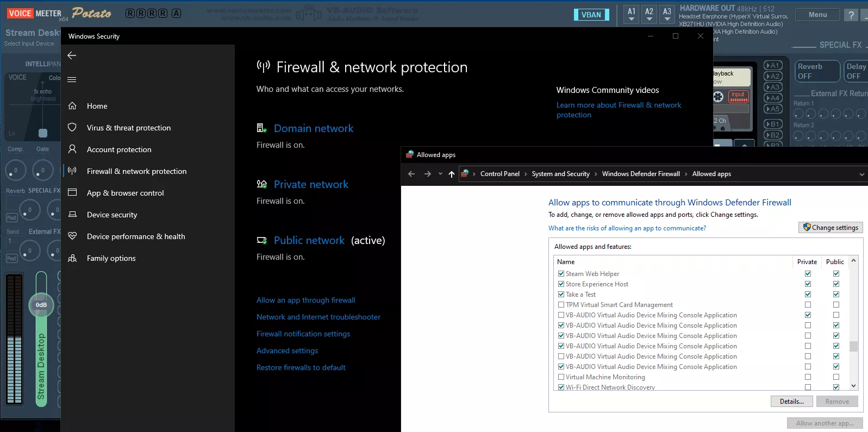This screenshot has width=868, height=432.
Task: Check TPM Virtual Smart Card Management checkbox
Action: tap(561, 305)
